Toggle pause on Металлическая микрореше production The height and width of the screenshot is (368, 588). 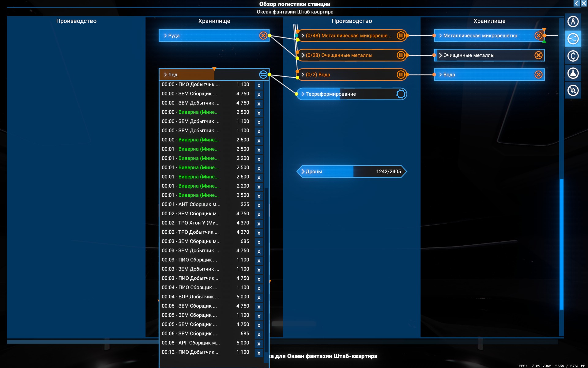[401, 36]
